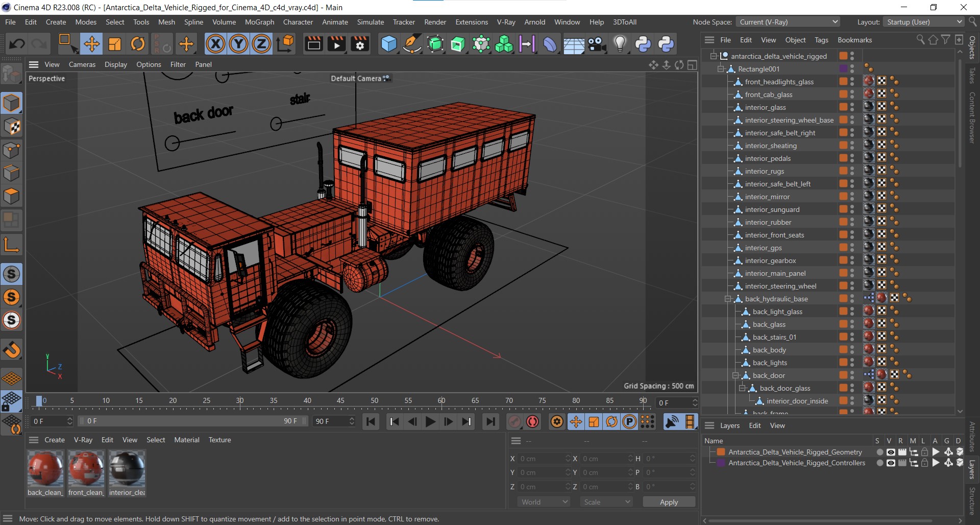
Task: Click orange swatch of Rigged_Geometry layer
Action: (x=721, y=452)
